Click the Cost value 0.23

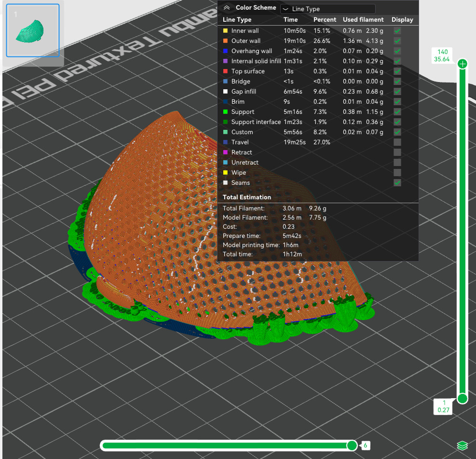point(288,227)
